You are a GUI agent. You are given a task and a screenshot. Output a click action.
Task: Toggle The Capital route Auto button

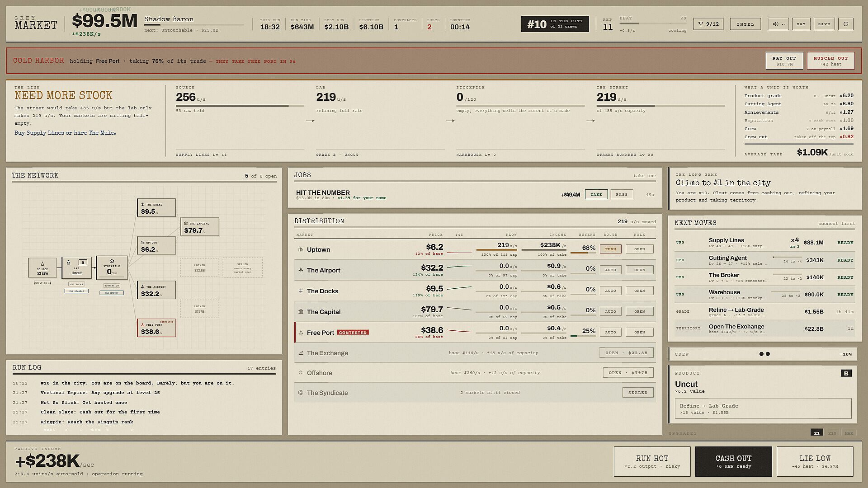pos(610,311)
